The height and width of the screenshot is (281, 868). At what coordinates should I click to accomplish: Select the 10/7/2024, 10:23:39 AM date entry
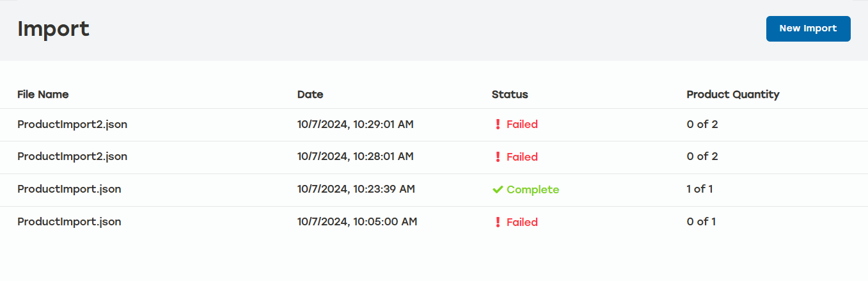pyautogui.click(x=356, y=189)
